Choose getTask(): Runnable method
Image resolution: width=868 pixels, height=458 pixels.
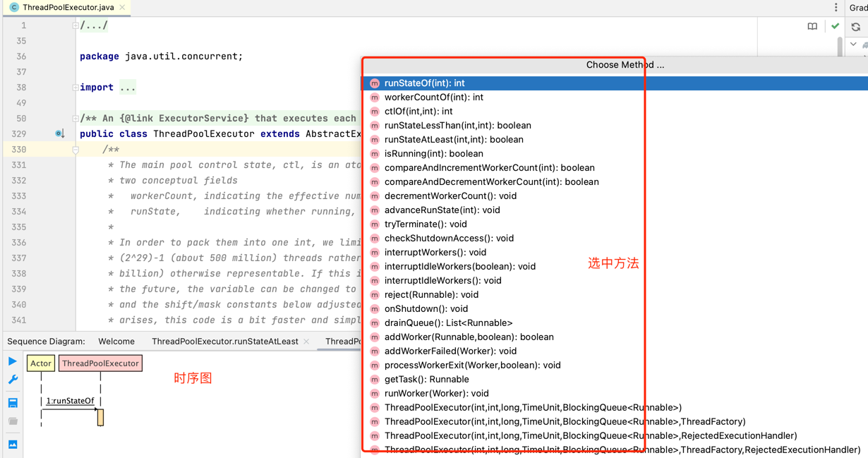tap(615, 380)
